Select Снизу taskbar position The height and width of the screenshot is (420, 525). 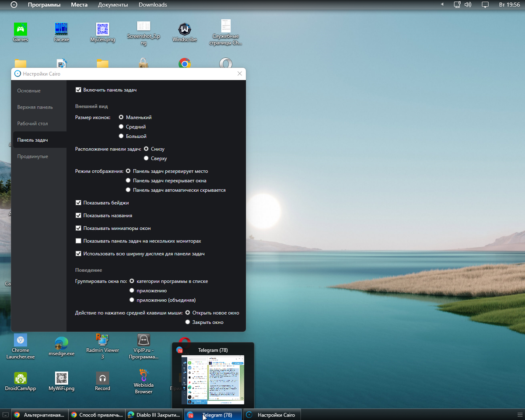click(x=146, y=149)
